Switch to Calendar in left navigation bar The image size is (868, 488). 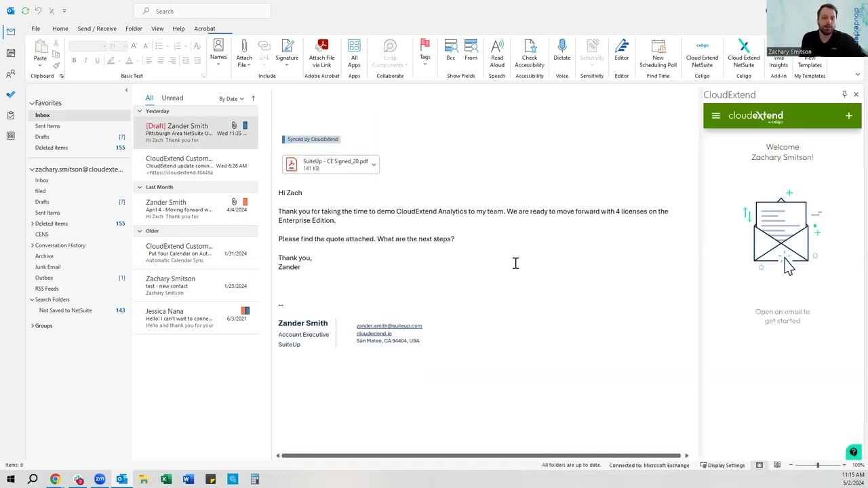tap(10, 52)
